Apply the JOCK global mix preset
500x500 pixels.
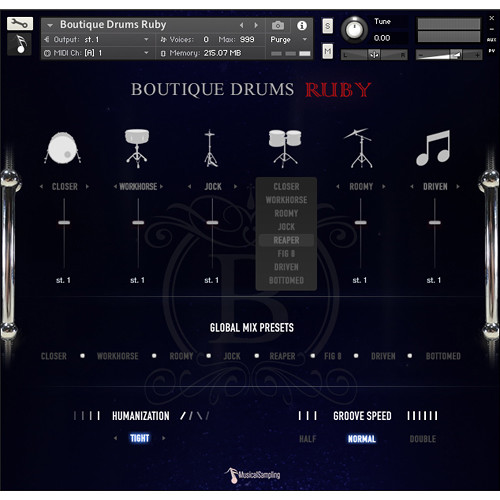(232, 356)
